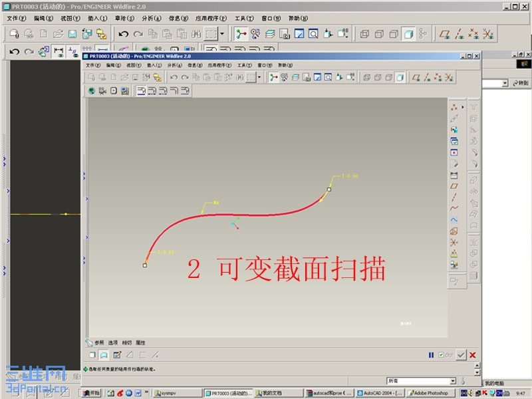Toggle sweep as surface option

point(104,355)
